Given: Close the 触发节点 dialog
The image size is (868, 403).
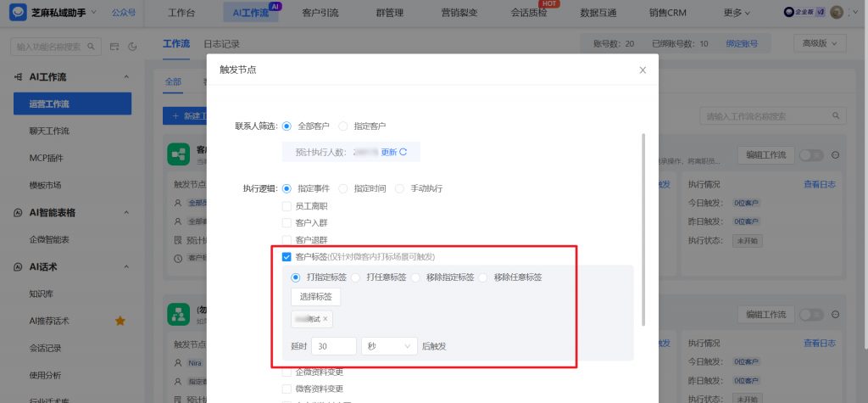Looking at the screenshot, I should pyautogui.click(x=643, y=70).
